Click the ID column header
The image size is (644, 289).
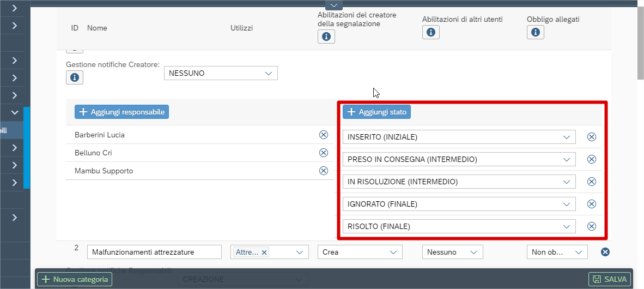point(75,28)
